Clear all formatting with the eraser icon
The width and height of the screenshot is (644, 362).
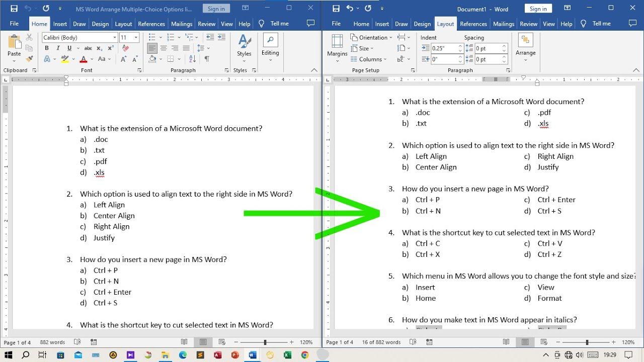click(125, 48)
